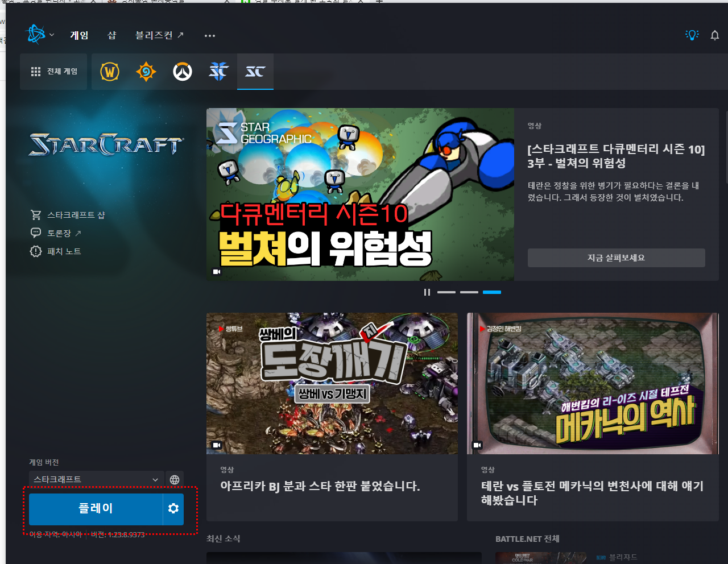Click the 스타크래프트 다큐멘터리 시즌 10 headline
Screen dimensions: 728x564
616,156
